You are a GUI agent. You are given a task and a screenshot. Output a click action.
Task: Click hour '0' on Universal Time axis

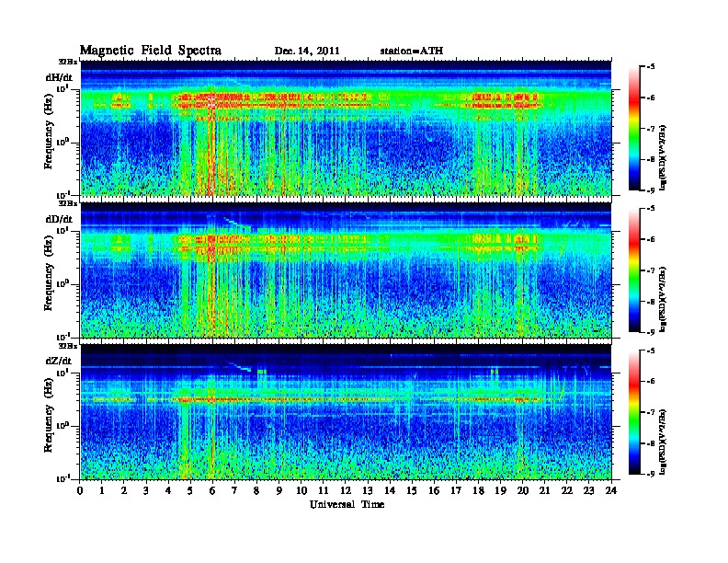(x=80, y=490)
